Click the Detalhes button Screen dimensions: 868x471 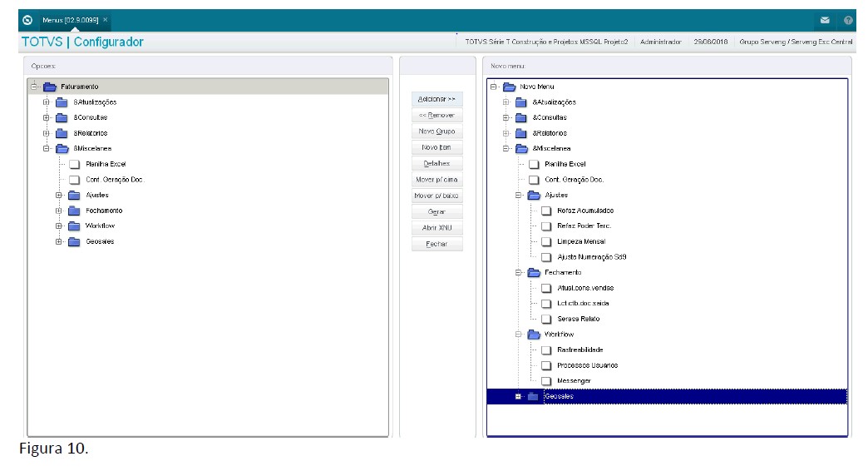[436, 163]
